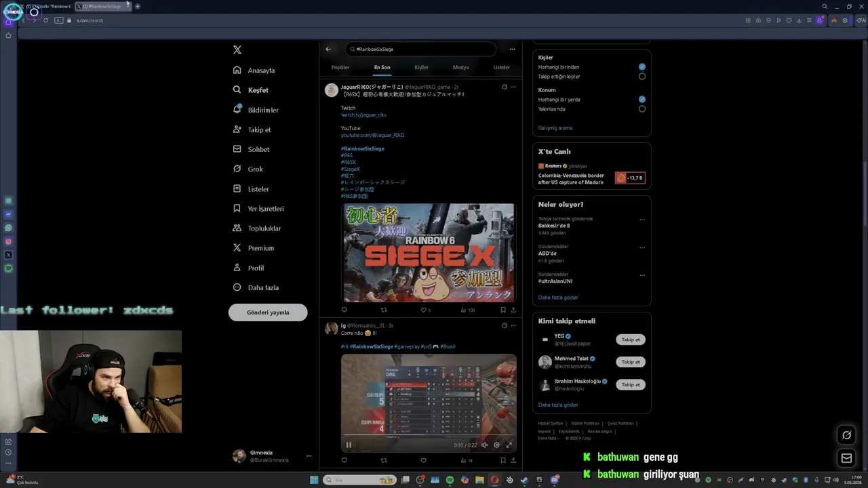Viewport: 868px width, 488px height.
Task: Open more menu on Romualdo__01 post
Action: (x=513, y=325)
